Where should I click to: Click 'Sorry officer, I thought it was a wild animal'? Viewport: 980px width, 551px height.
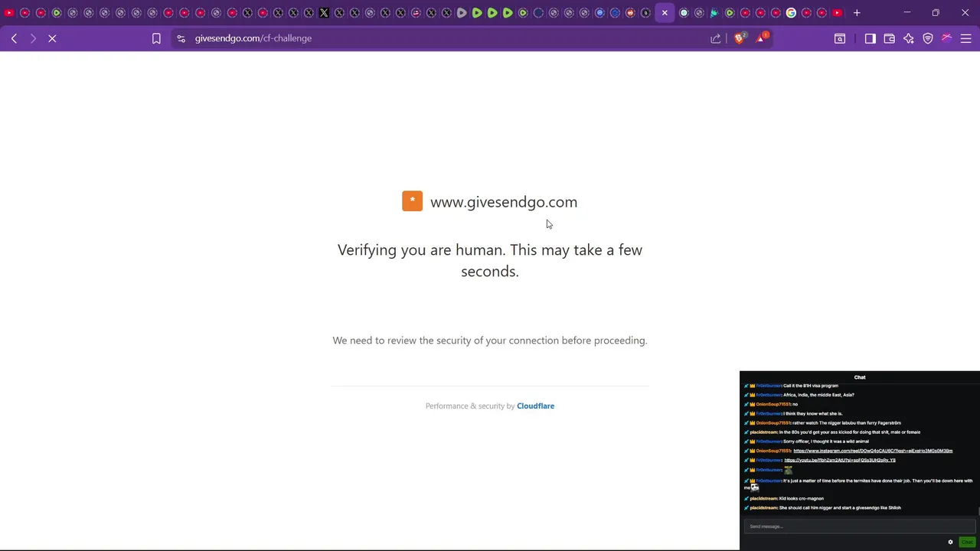(x=826, y=442)
